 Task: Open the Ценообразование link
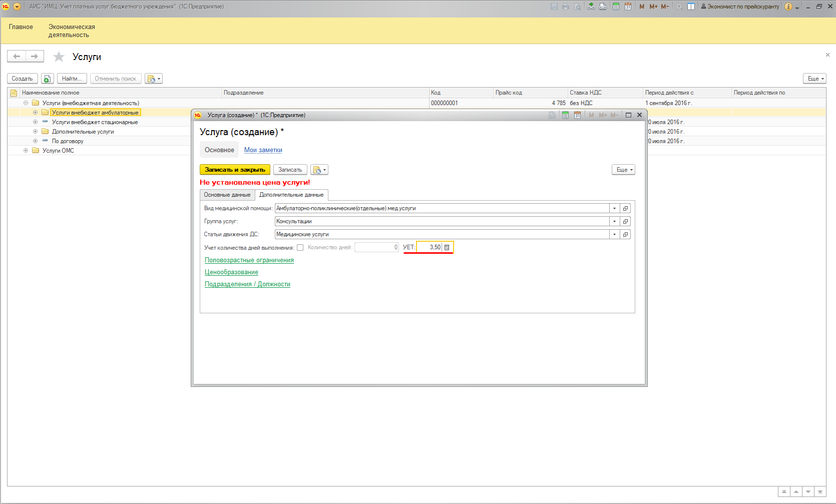(x=231, y=272)
